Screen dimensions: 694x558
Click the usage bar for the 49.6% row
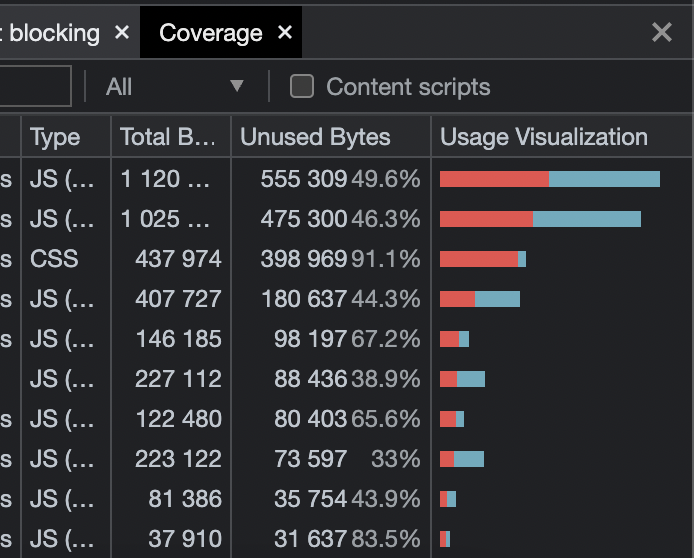550,179
